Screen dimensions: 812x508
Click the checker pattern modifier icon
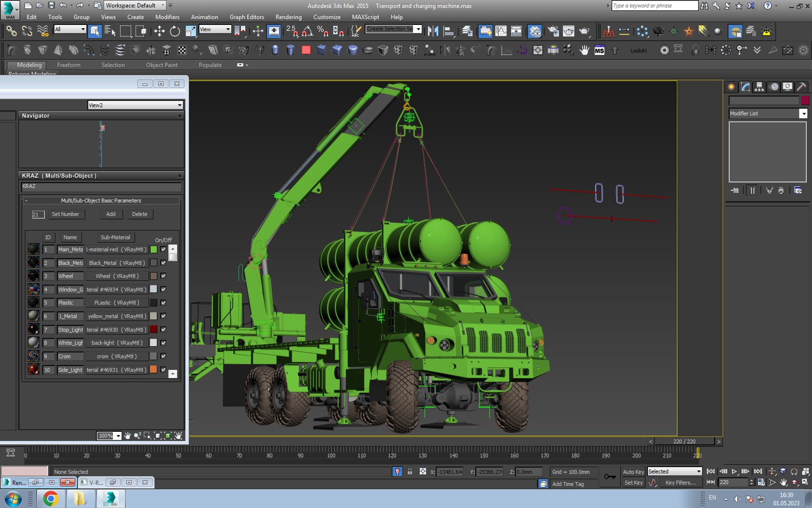point(182,50)
